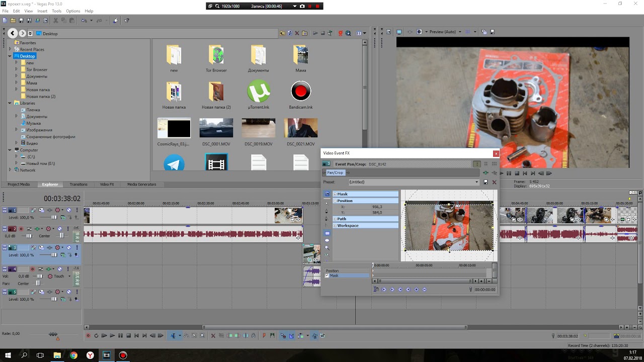This screenshot has width=644, height=362.
Task: Delete Pan/Crop preset with red X
Action: pyautogui.click(x=494, y=182)
